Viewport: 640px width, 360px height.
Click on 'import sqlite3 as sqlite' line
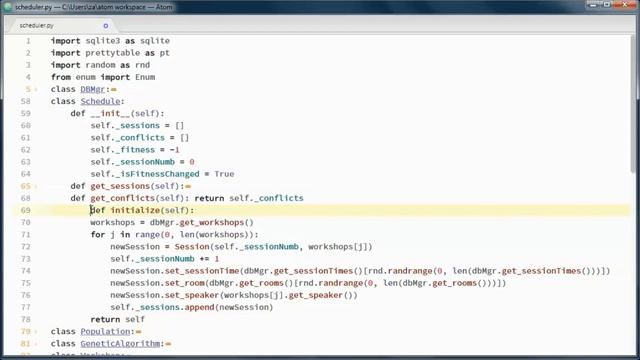[110, 41]
